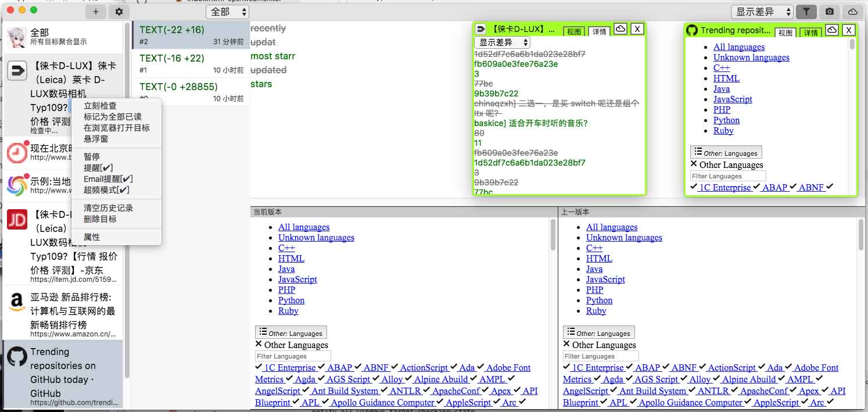Toggle 超频模式[✔] in the context menu
This screenshot has height=412, width=868.
click(x=106, y=190)
